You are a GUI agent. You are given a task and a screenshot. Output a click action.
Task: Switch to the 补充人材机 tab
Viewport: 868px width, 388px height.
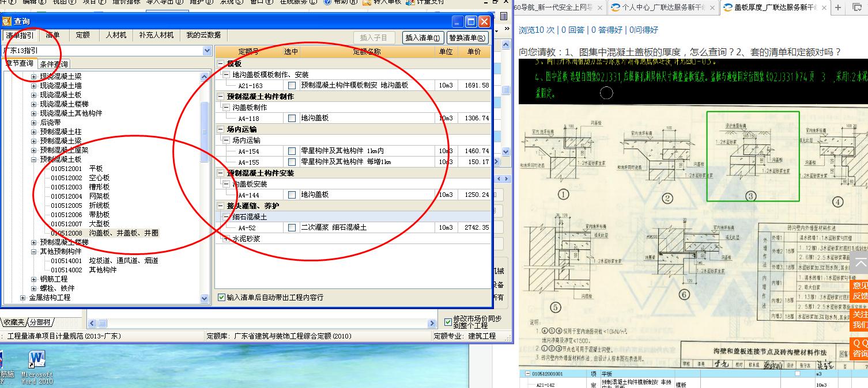156,35
